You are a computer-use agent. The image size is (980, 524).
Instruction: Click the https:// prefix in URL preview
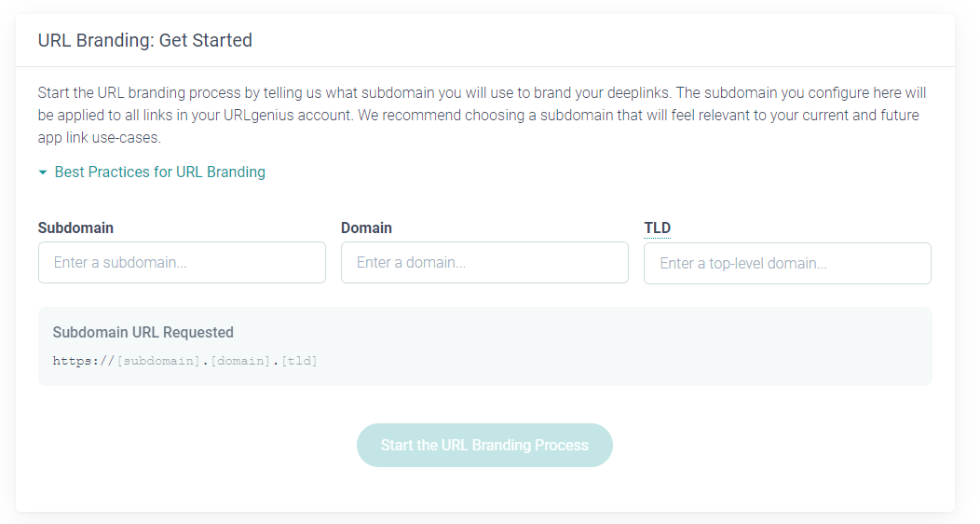click(84, 361)
